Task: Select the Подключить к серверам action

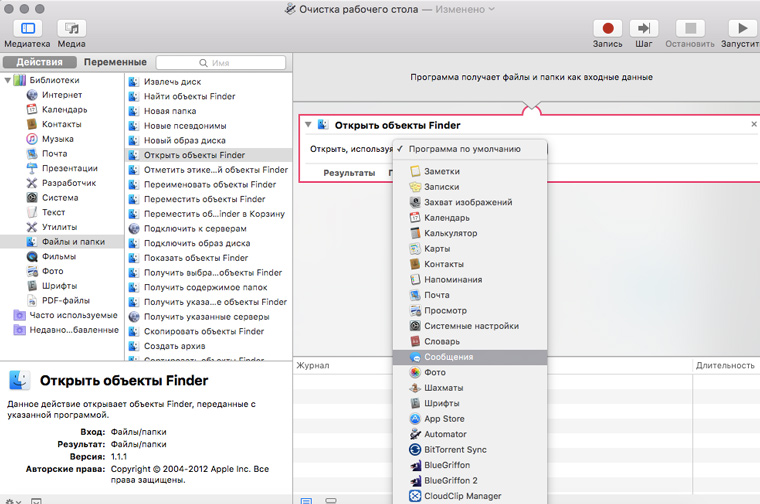Action: [195, 229]
